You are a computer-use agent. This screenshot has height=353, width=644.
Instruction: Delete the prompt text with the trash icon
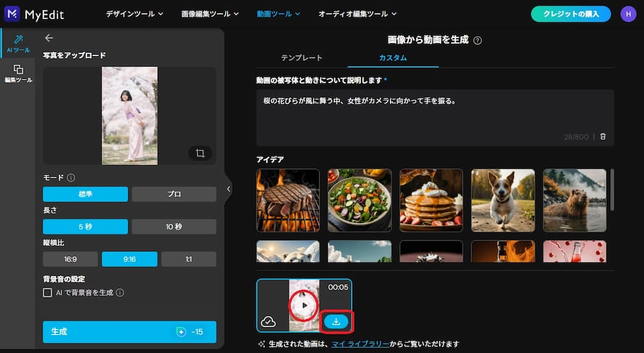tap(603, 137)
